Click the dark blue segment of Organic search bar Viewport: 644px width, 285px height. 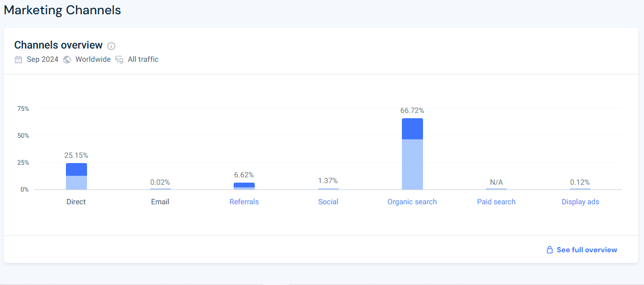[x=412, y=129]
